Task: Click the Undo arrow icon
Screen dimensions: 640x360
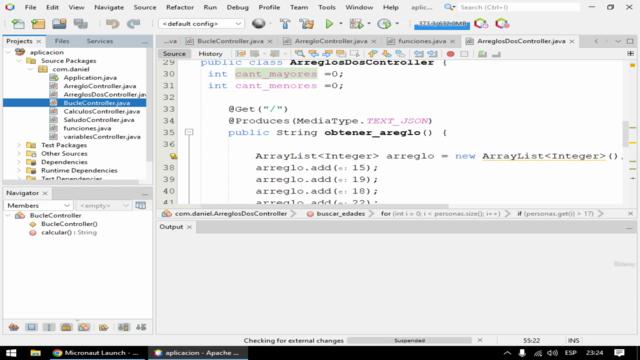Action: tap(112, 24)
